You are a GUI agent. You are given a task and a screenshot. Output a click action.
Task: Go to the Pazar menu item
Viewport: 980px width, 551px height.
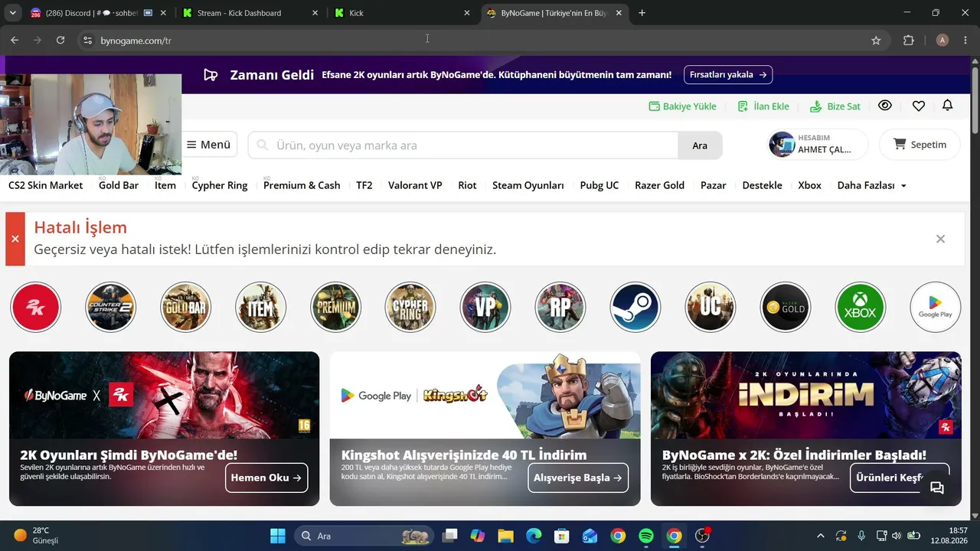714,185
